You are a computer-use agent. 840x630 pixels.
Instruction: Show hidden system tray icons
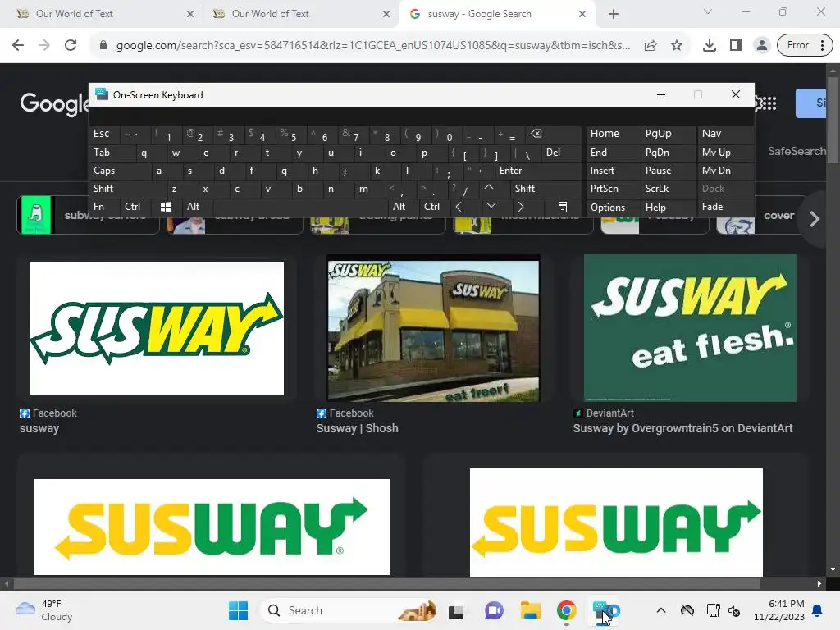click(x=661, y=610)
